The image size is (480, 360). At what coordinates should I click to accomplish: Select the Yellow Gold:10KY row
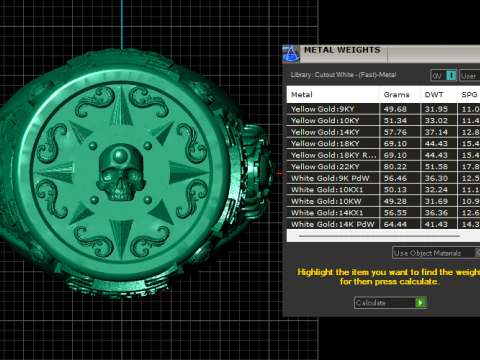click(x=383, y=120)
